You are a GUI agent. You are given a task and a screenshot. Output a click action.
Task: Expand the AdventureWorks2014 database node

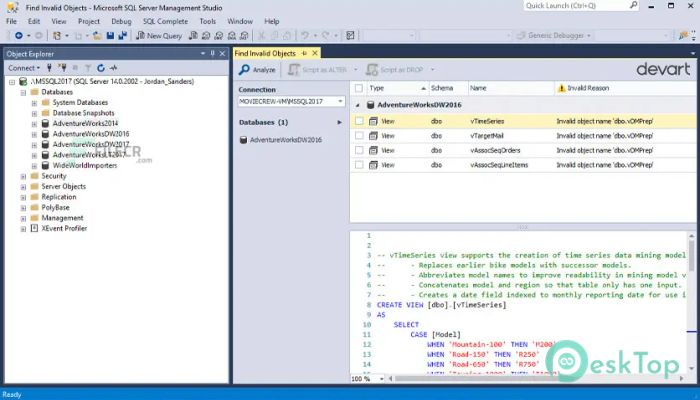pos(34,124)
